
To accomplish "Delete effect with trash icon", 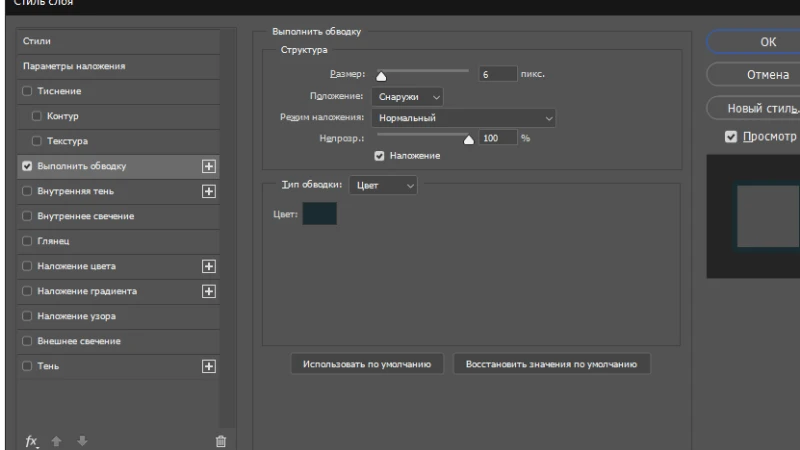I will coord(220,441).
